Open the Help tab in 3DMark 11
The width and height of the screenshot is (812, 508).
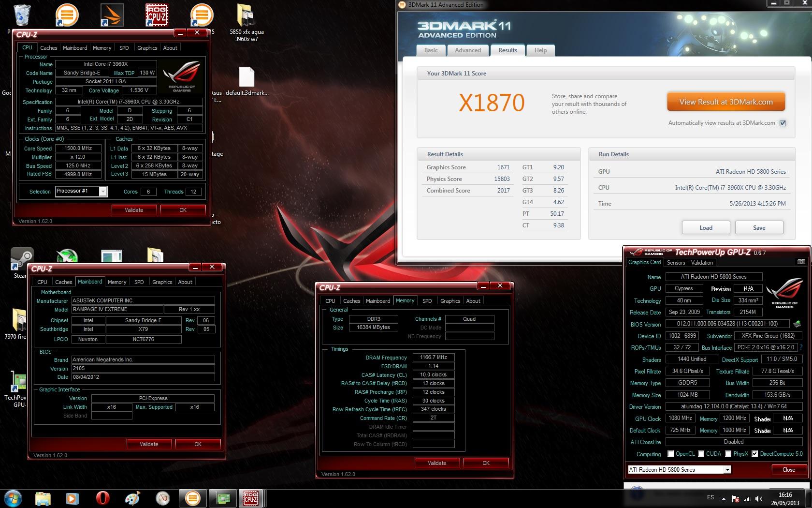pyautogui.click(x=540, y=50)
